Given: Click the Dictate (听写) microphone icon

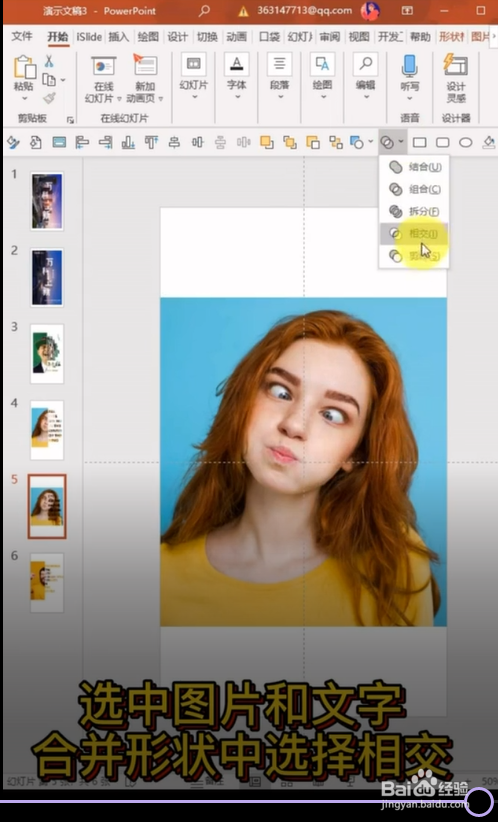Looking at the screenshot, I should tap(409, 66).
